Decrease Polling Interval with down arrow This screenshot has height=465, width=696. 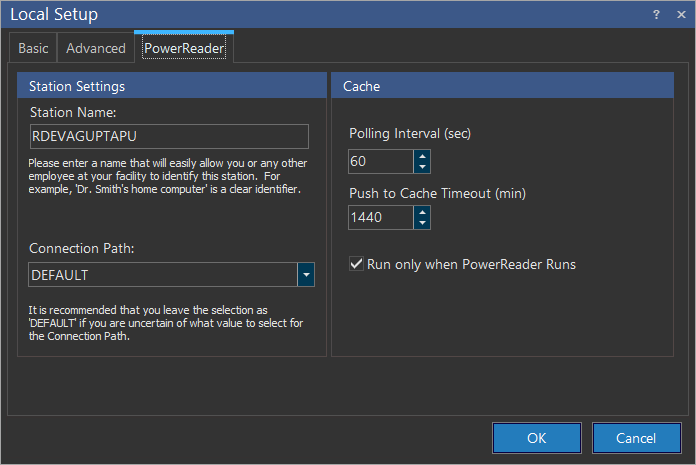pos(422,167)
